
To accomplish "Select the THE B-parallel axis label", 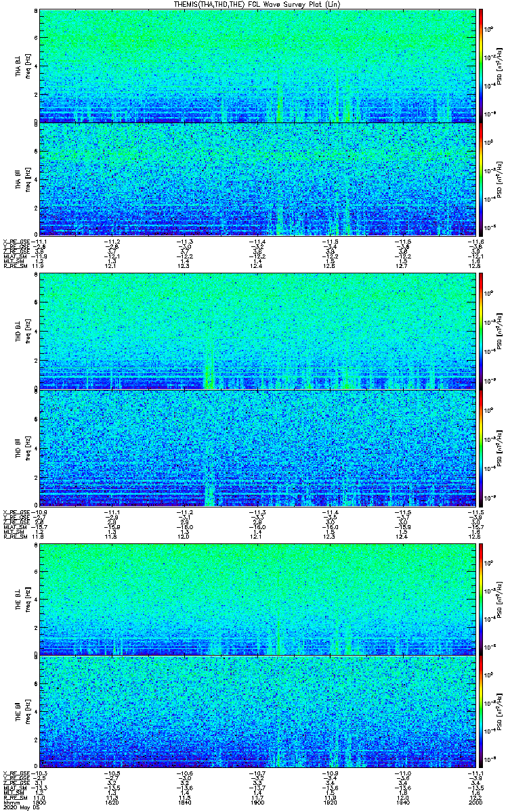I will pyautogui.click(x=19, y=713).
